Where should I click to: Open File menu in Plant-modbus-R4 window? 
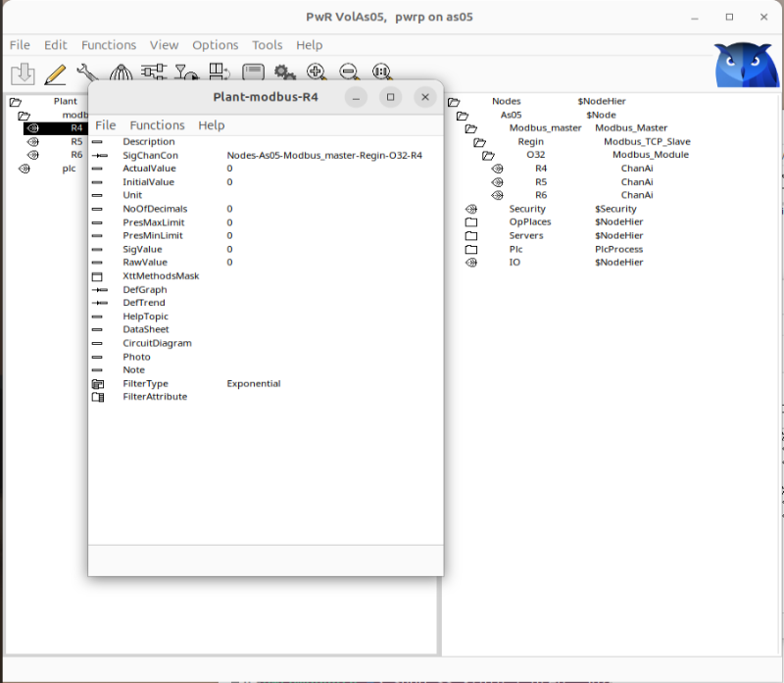[106, 125]
